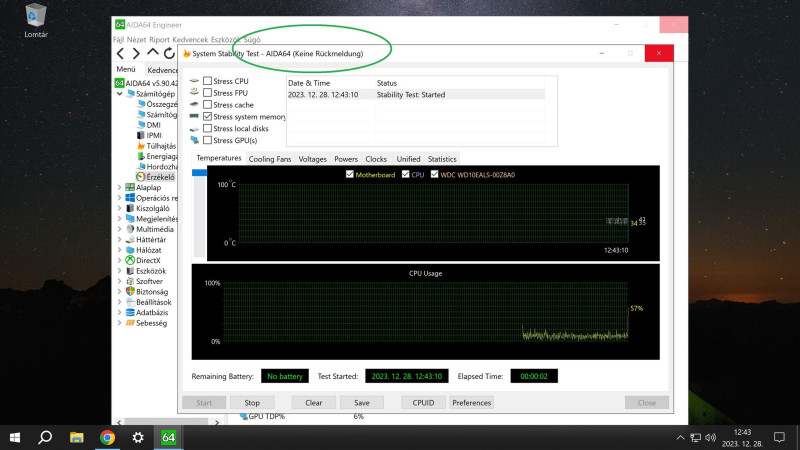Viewport: 800px width, 450px height.
Task: Switch to the Cooling Fans tab
Action: (270, 159)
